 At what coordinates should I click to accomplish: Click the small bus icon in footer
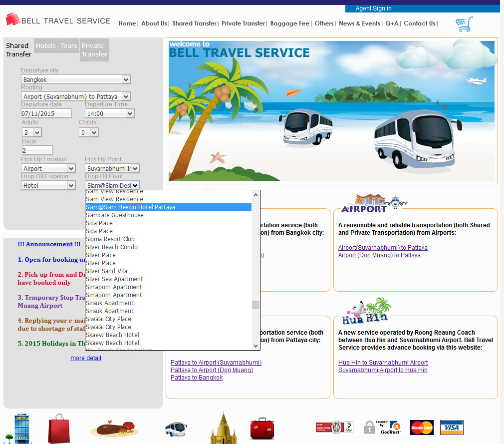pos(176,429)
